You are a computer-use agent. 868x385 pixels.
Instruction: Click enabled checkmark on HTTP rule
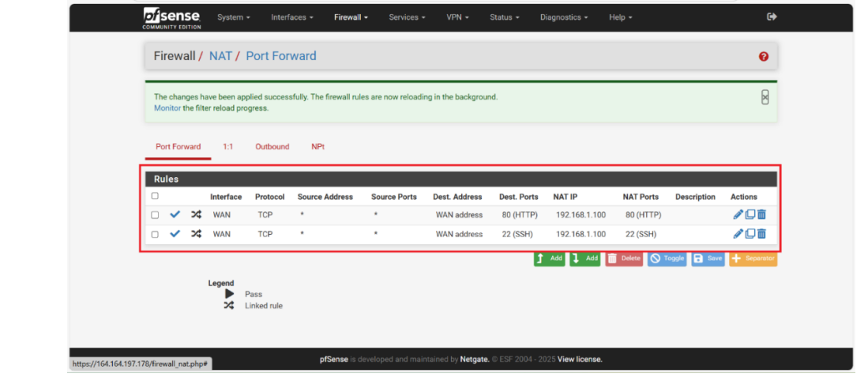pyautogui.click(x=175, y=214)
